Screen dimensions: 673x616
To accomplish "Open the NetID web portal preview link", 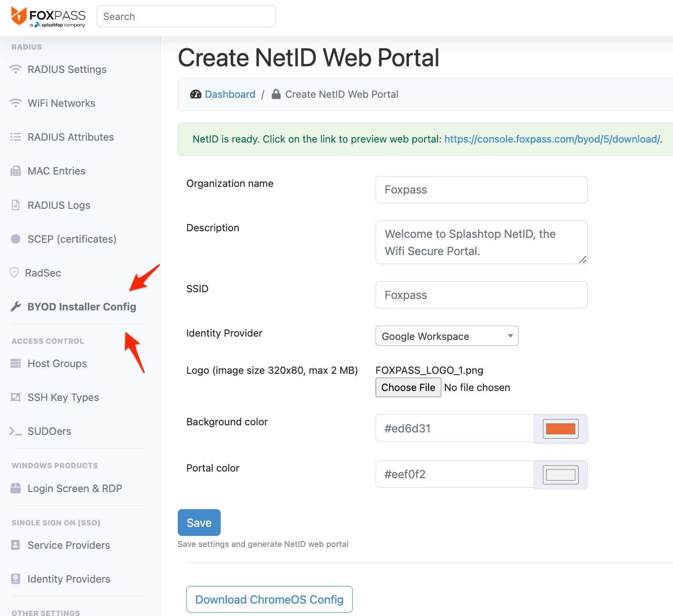I will (x=552, y=139).
